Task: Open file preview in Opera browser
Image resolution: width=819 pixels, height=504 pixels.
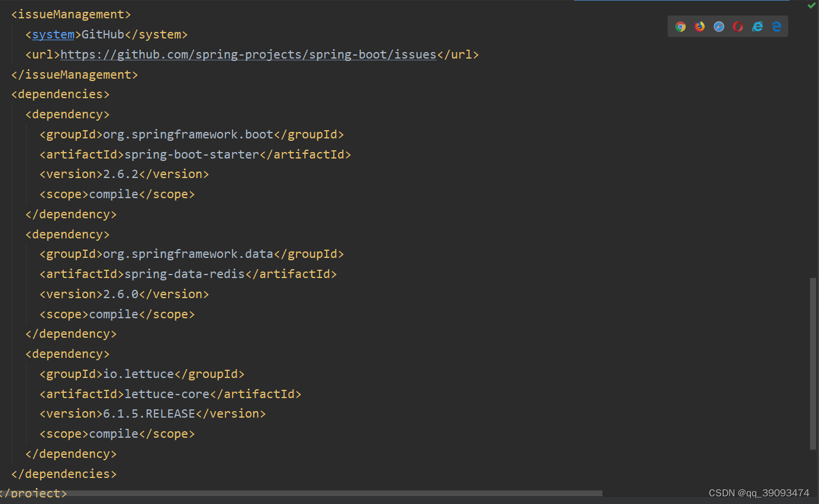Action: tap(738, 27)
